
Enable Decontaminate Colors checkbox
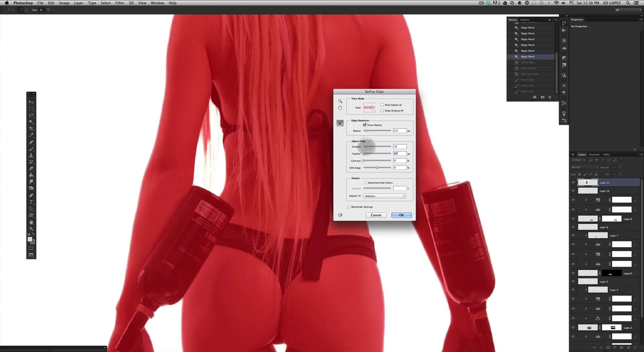click(366, 183)
